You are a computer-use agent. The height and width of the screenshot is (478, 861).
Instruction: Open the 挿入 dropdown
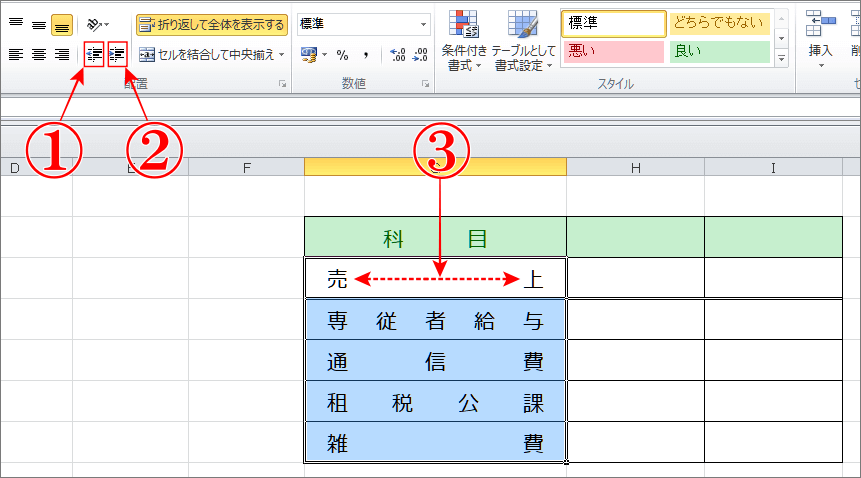click(x=821, y=66)
